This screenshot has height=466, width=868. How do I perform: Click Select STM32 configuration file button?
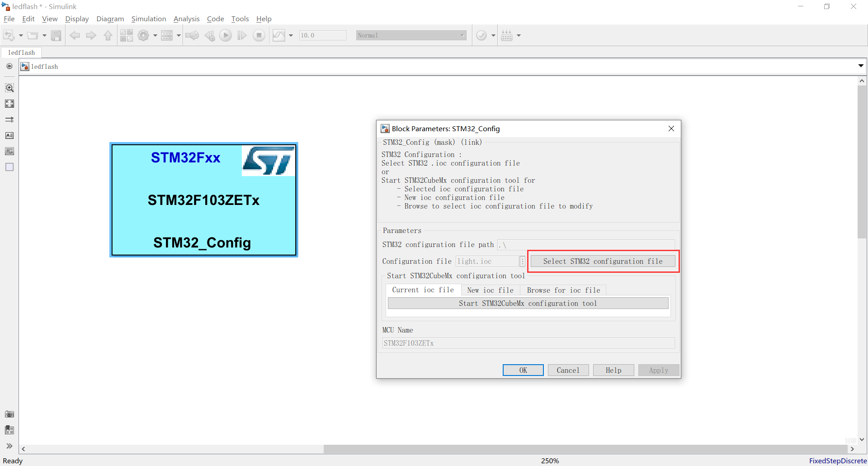coord(603,261)
